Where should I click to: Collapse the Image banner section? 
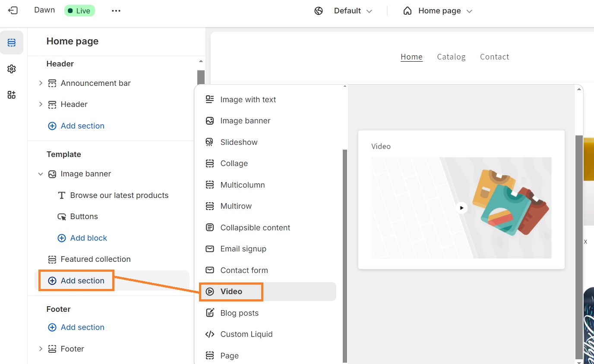coord(40,174)
